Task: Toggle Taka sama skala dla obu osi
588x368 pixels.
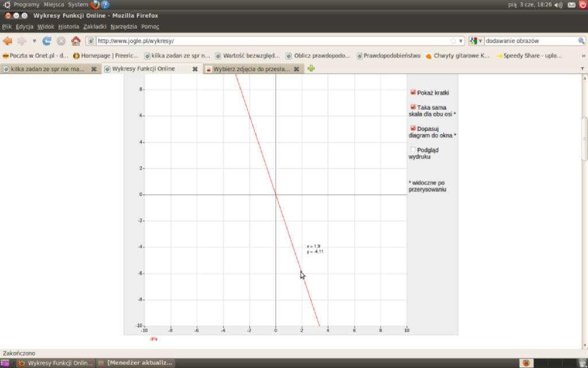Action: [413, 107]
